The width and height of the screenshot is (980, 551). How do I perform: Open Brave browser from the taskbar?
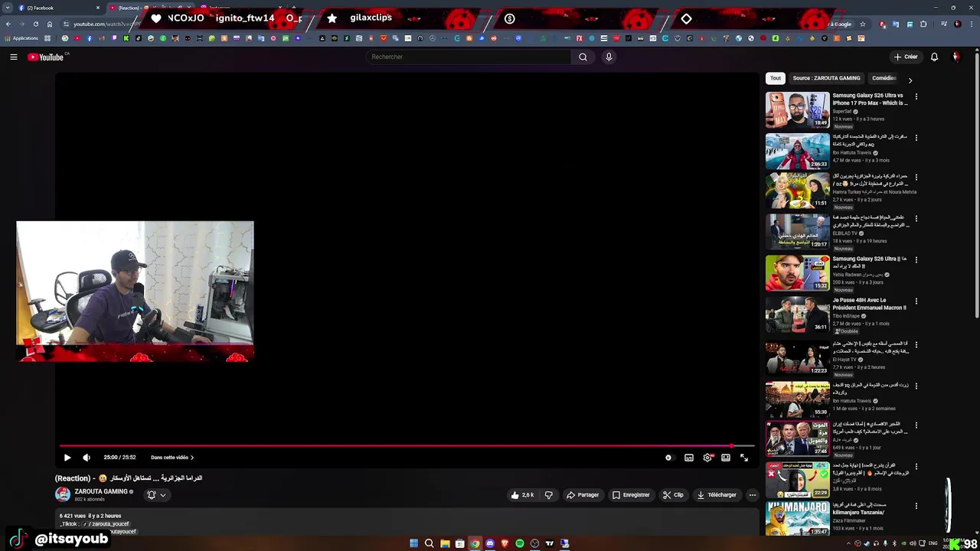tap(505, 543)
